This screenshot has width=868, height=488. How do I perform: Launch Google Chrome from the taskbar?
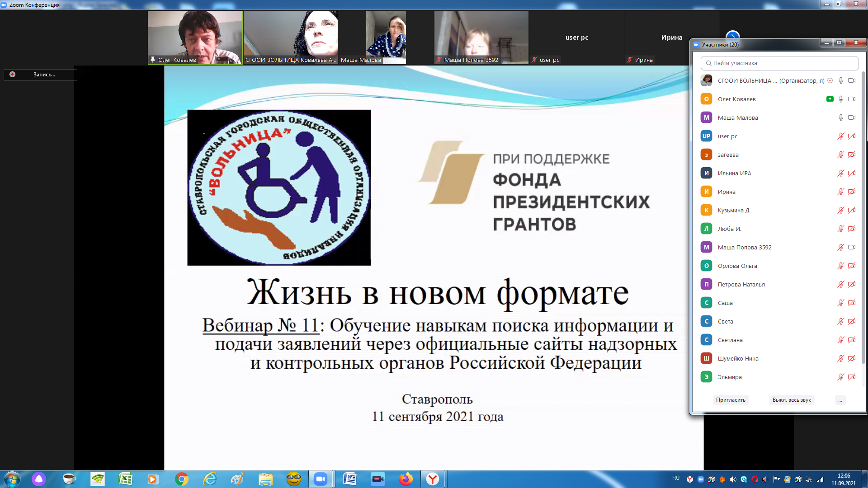[181, 479]
